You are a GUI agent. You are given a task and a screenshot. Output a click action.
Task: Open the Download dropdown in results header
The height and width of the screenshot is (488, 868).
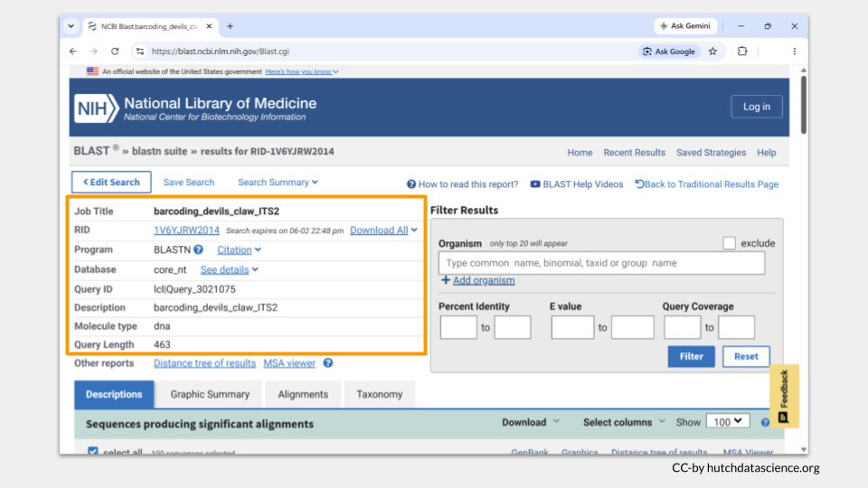tap(531, 422)
